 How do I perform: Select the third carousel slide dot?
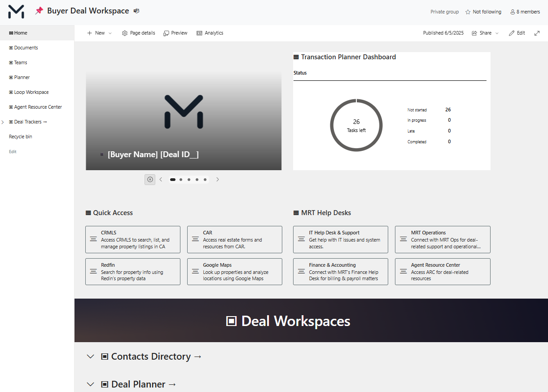(189, 180)
